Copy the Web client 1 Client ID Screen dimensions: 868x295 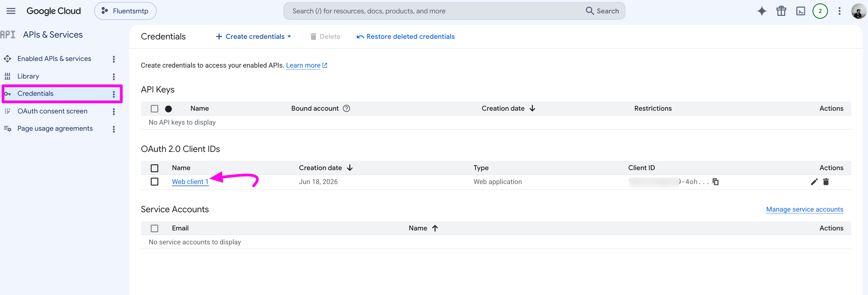716,182
